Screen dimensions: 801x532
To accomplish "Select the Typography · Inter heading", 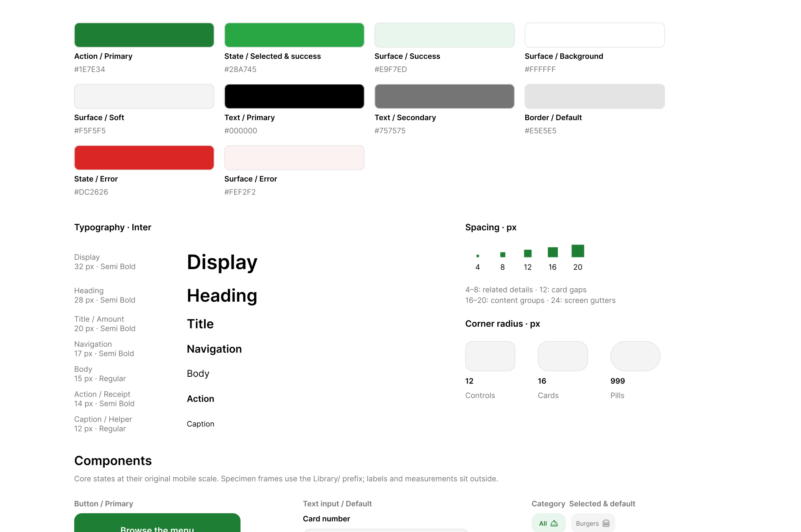I will point(113,227).
